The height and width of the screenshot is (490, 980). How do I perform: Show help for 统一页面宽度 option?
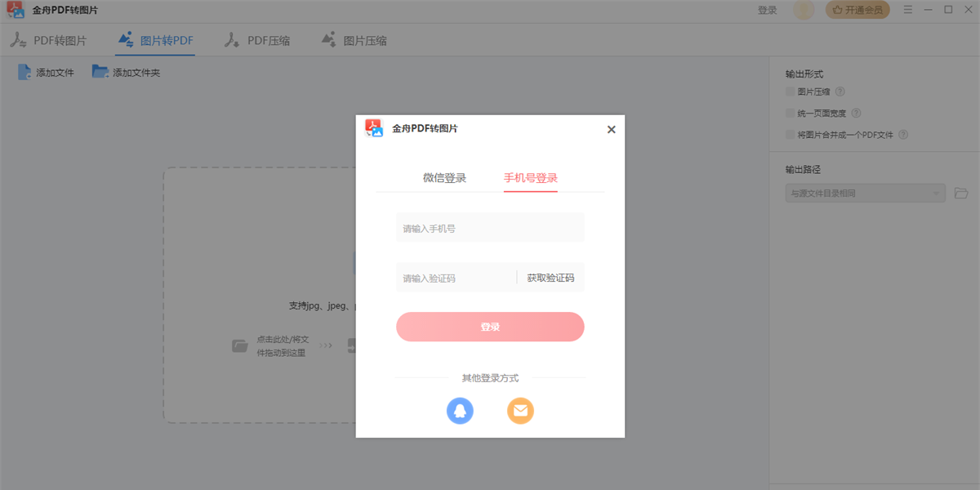pos(856,114)
